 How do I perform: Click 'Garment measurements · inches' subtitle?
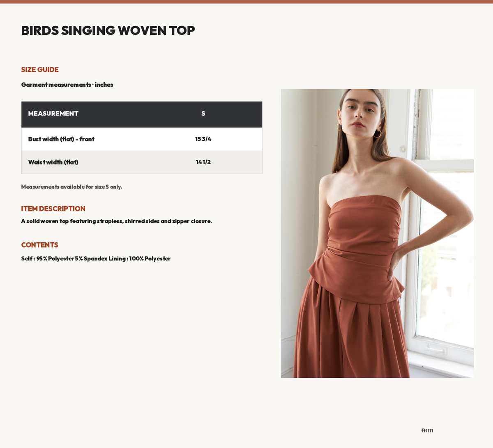pos(67,85)
